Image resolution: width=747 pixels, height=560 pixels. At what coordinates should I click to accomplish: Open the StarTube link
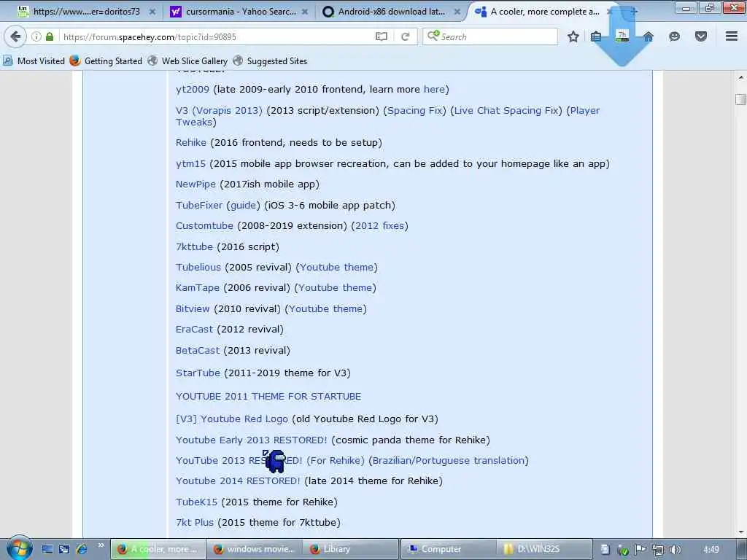(198, 373)
